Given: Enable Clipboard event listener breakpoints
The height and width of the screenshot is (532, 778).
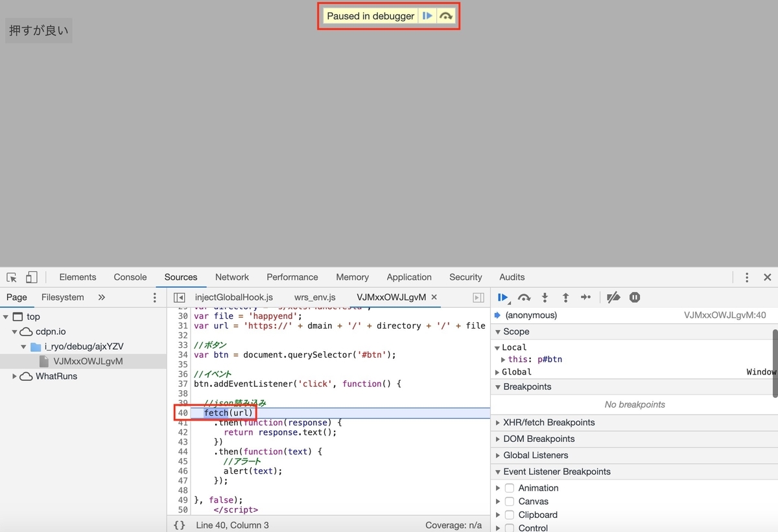Looking at the screenshot, I should click(510, 515).
